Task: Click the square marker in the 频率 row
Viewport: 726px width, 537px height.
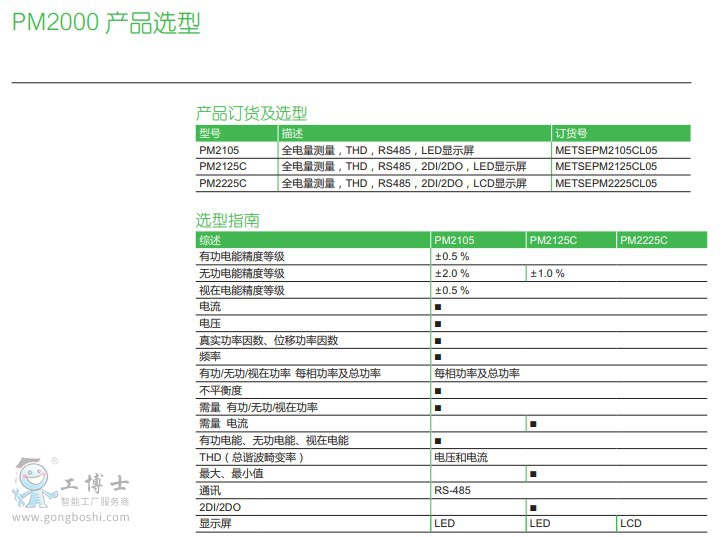Action: 438,357
